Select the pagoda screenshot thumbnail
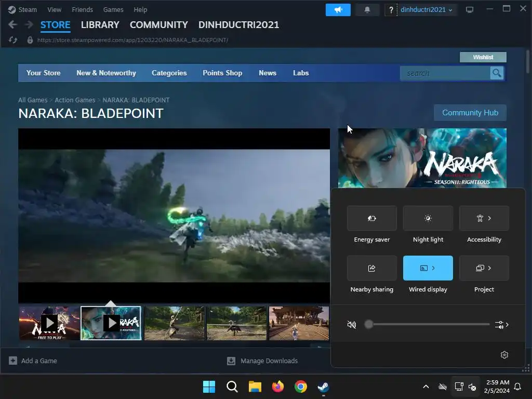 [299, 323]
